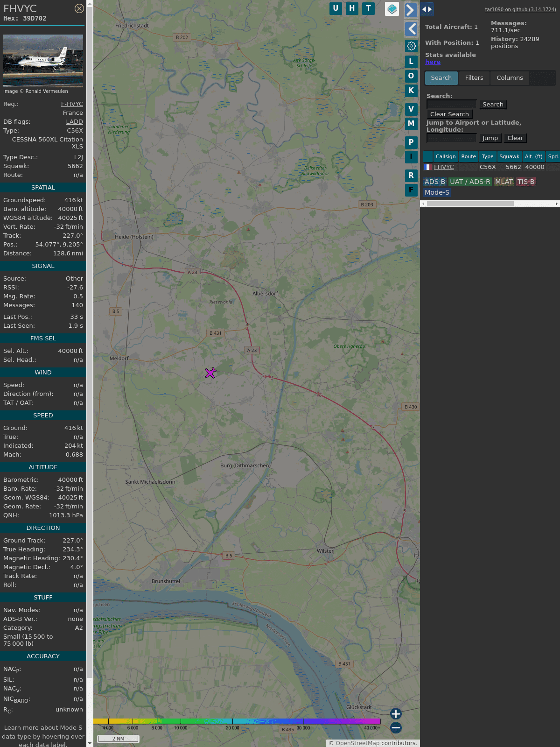The width and height of the screenshot is (560, 747).
Task: Open the settings gear on map
Action: pos(411,46)
